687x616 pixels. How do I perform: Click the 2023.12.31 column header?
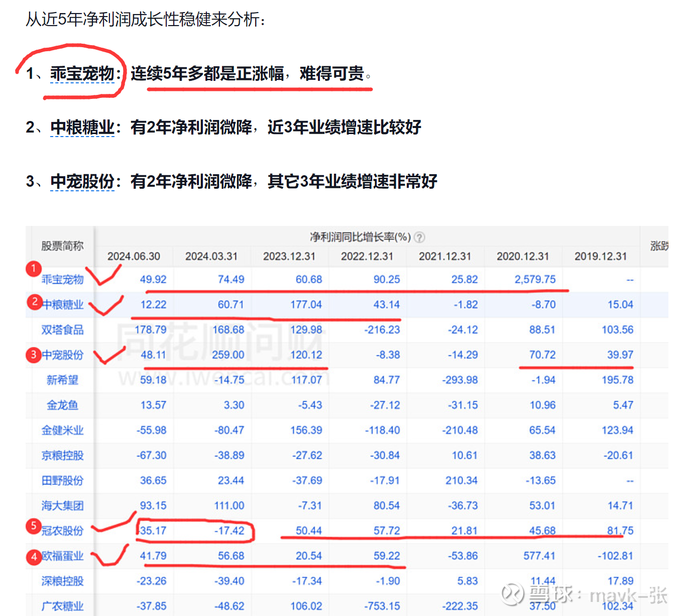click(289, 256)
